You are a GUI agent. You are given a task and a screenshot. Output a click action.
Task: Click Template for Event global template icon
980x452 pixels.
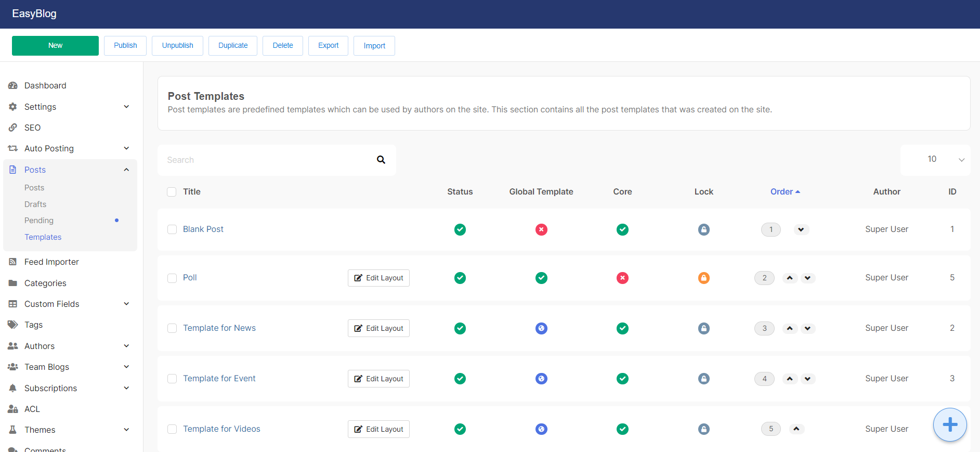pos(541,379)
